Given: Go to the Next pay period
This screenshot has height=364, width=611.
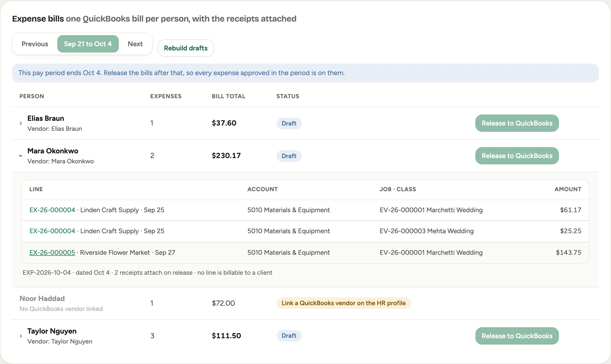Looking at the screenshot, I should click(x=135, y=44).
